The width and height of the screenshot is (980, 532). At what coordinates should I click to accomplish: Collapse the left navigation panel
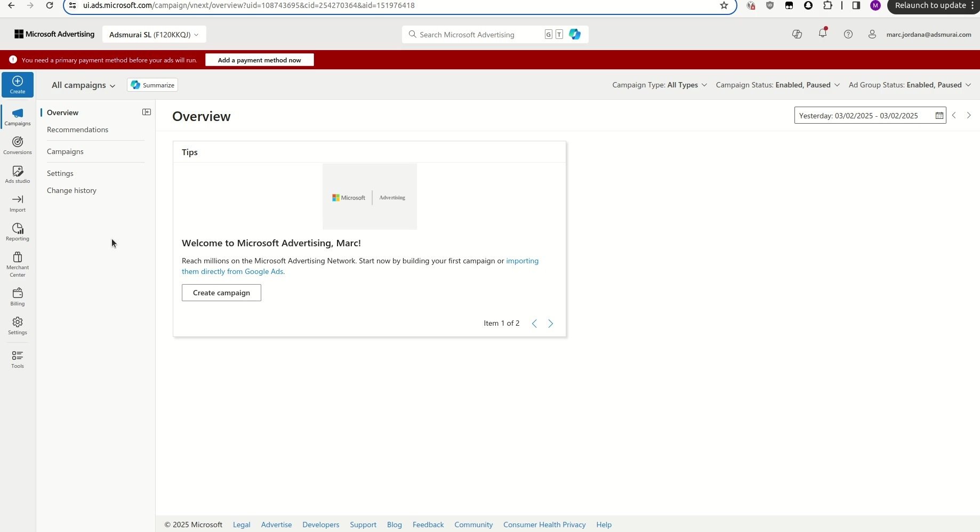click(x=147, y=112)
